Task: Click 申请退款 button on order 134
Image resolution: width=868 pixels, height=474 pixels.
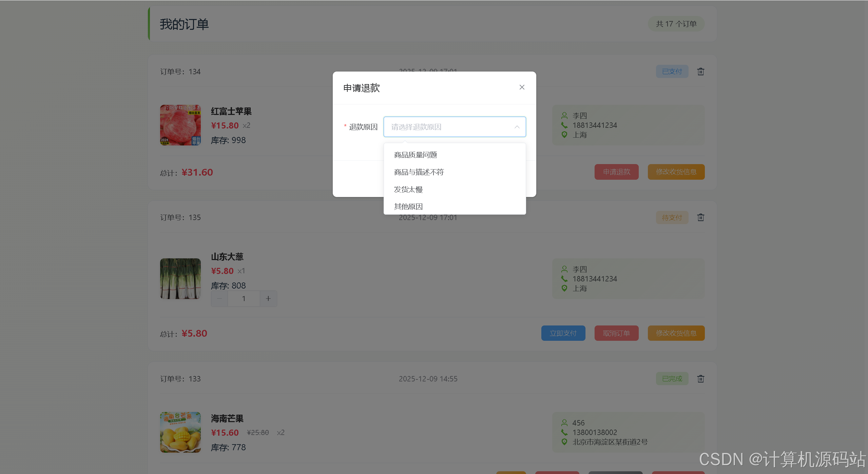Action: [616, 172]
